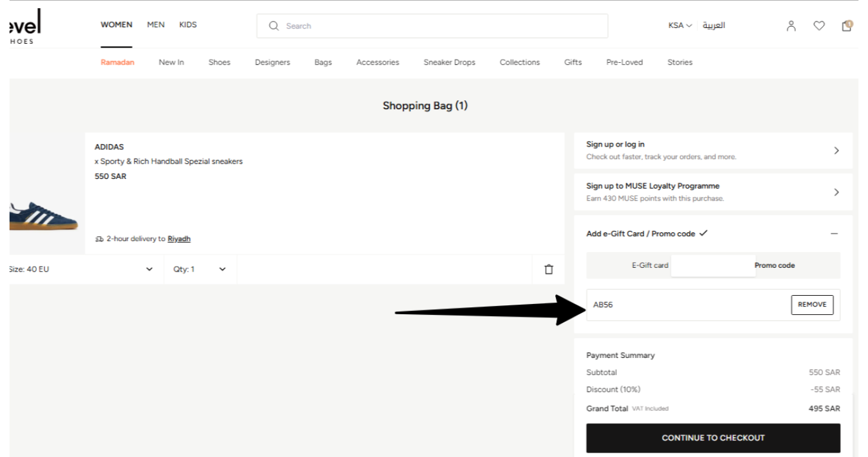The height and width of the screenshot is (457, 868).
Task: Select the KIDS category tab
Action: coord(188,25)
